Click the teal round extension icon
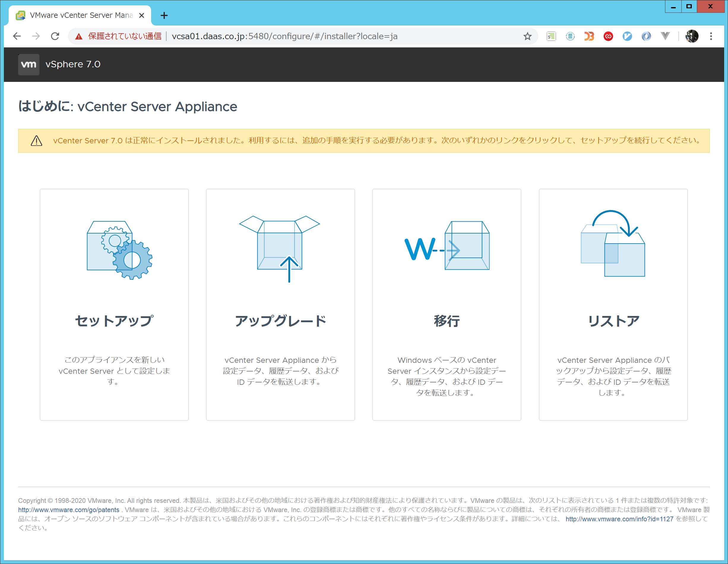The image size is (728, 564). point(570,36)
